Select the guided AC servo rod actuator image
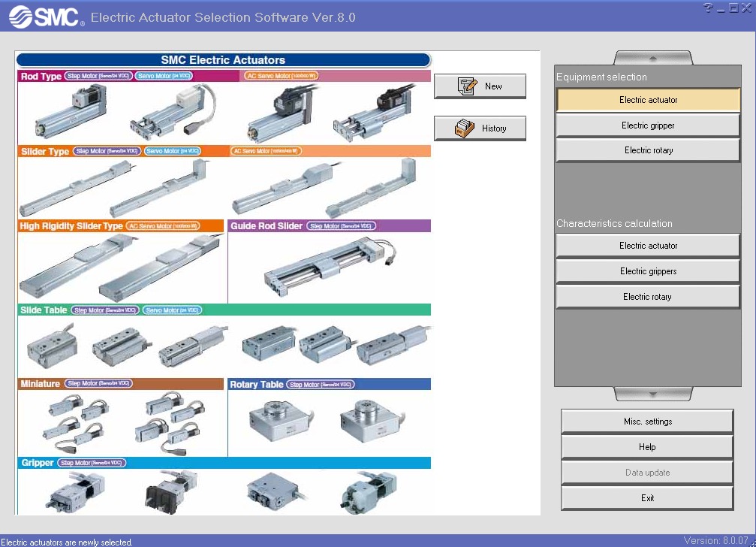 tap(374, 113)
